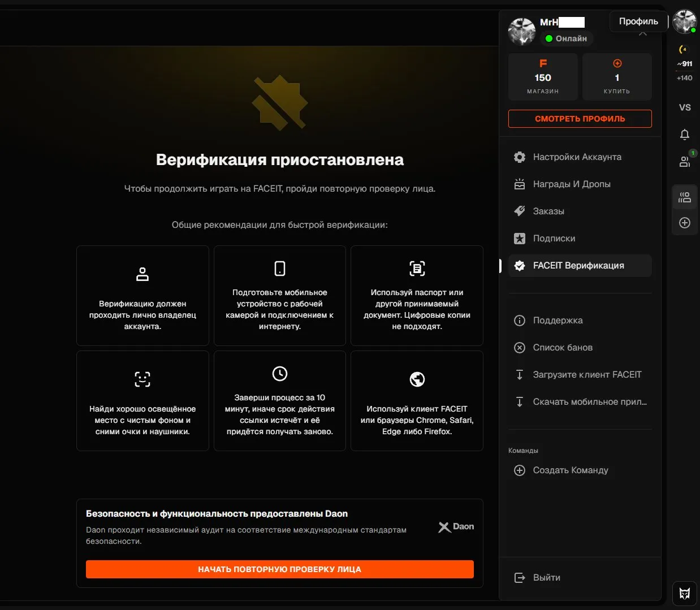700x610 pixels.
Task: Choose Загрузите клиент FACEIT
Action: 580,375
